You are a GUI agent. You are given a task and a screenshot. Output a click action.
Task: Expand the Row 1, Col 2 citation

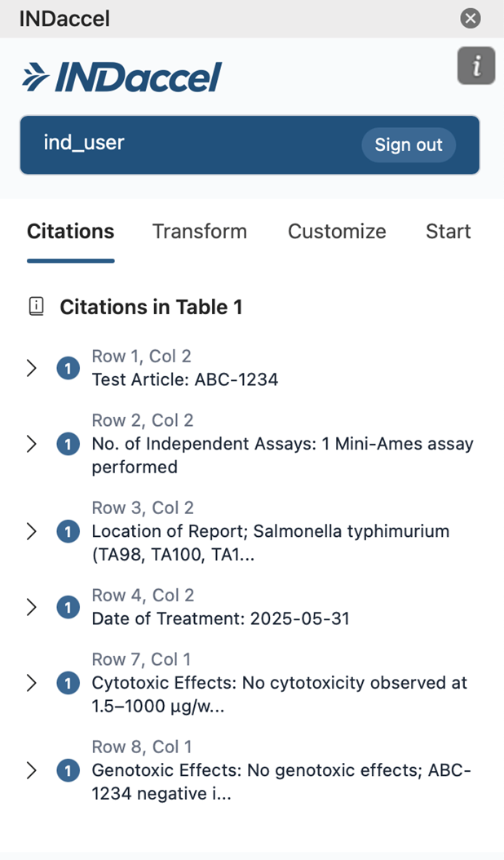pos(32,369)
